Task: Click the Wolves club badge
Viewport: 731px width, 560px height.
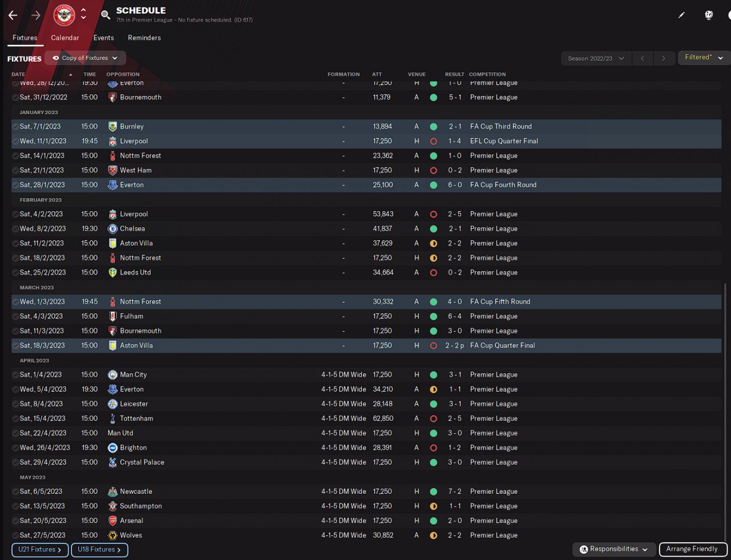Action: pyautogui.click(x=113, y=535)
